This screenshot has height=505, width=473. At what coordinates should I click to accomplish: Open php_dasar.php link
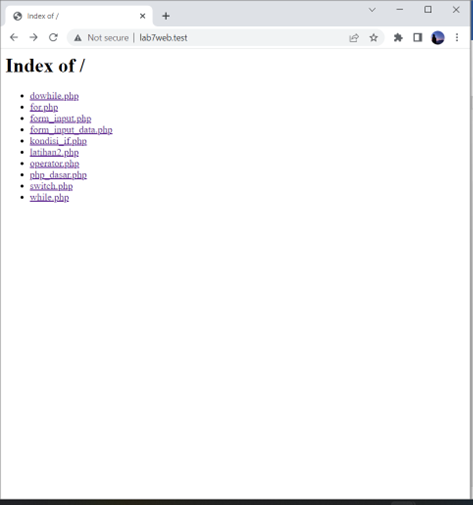point(58,175)
